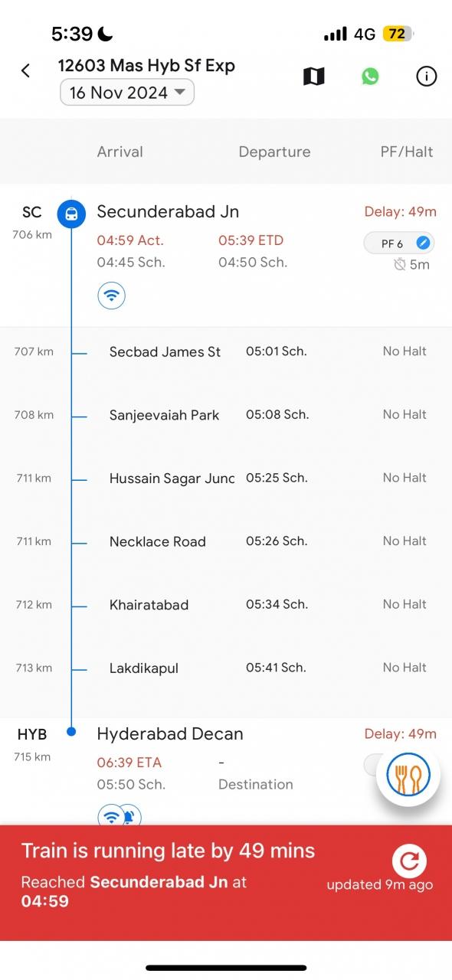Tap the Hussain Sagar Junc row
Screen dimensions: 452x980
pos(226,478)
